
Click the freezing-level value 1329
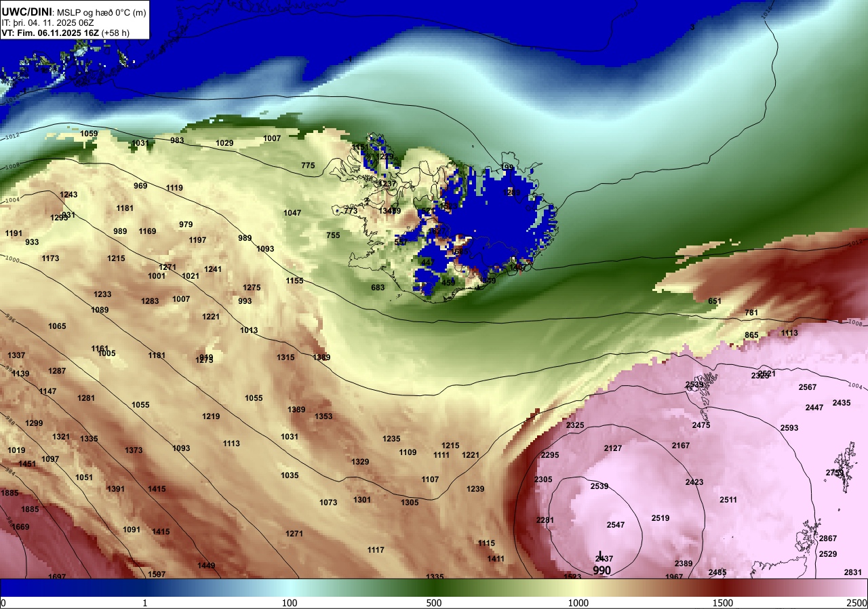click(360, 462)
